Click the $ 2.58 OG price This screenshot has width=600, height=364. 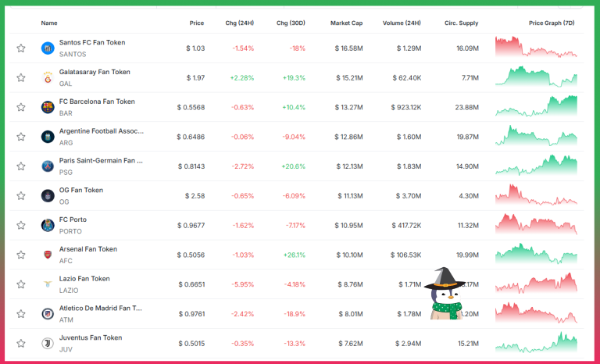195,196
